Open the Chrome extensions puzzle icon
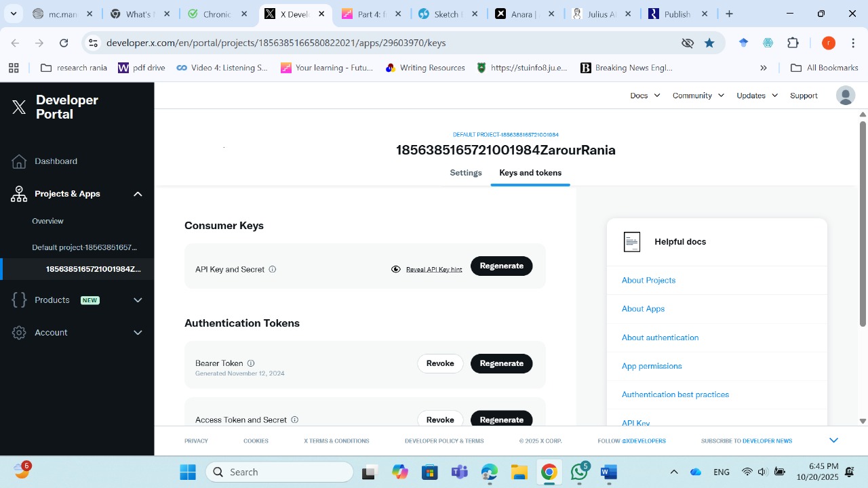Image resolution: width=868 pixels, height=488 pixels. [x=793, y=43]
